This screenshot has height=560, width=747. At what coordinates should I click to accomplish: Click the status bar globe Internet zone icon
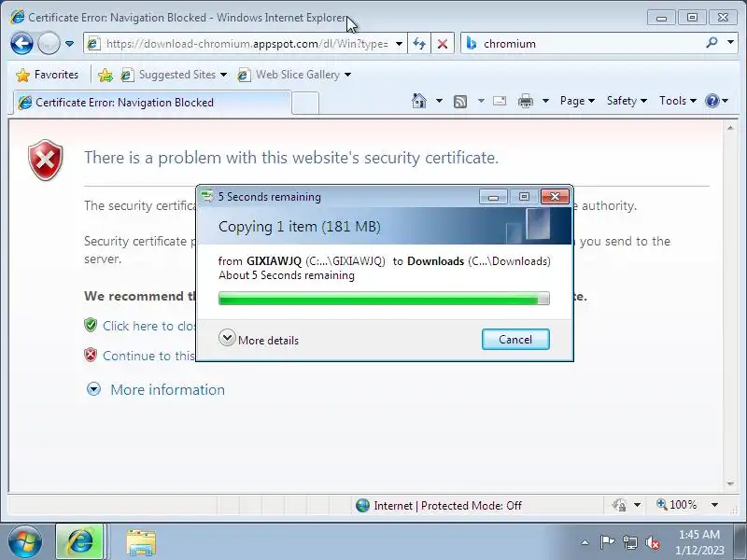[x=362, y=505]
